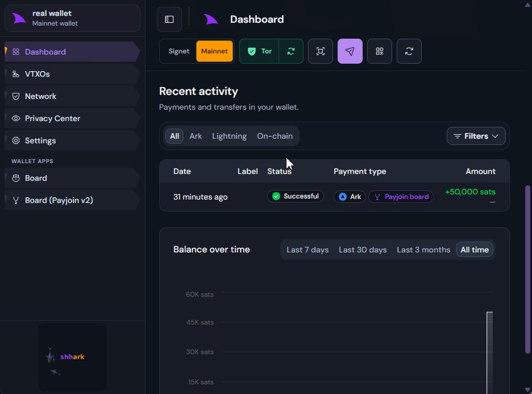Image resolution: width=532 pixels, height=394 pixels.
Task: Click the shhark logo card
Action: tap(72, 358)
